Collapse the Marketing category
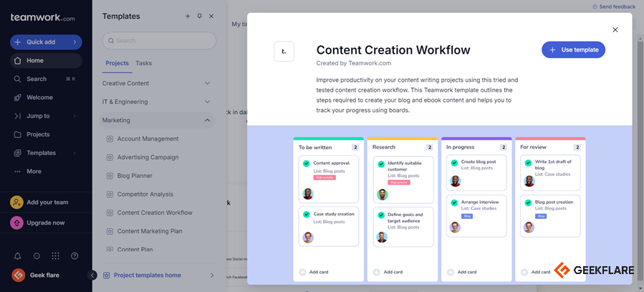Image resolution: width=644 pixels, height=292 pixels. [x=208, y=120]
